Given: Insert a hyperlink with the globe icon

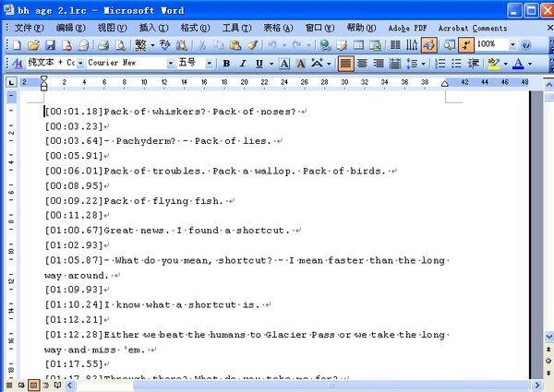Looking at the screenshot, I should [325, 45].
